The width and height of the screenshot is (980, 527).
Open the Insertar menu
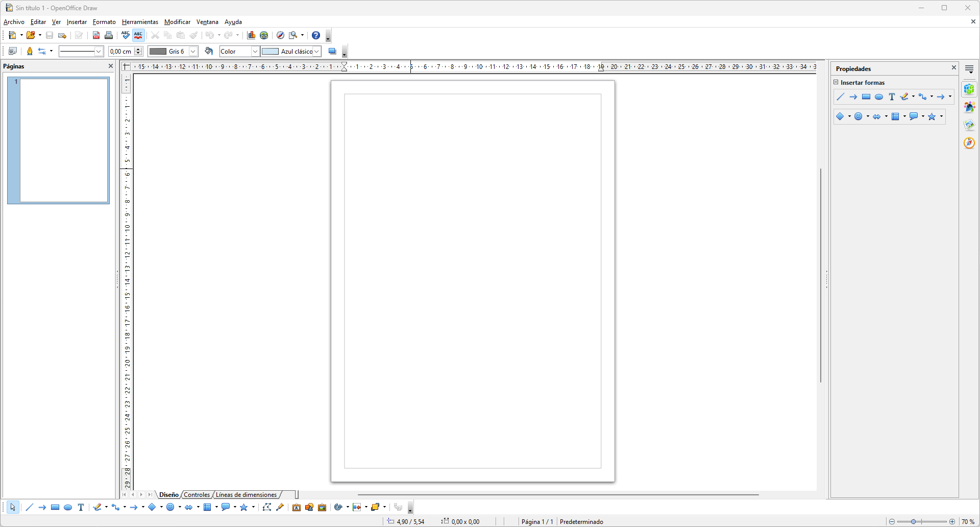(x=77, y=22)
